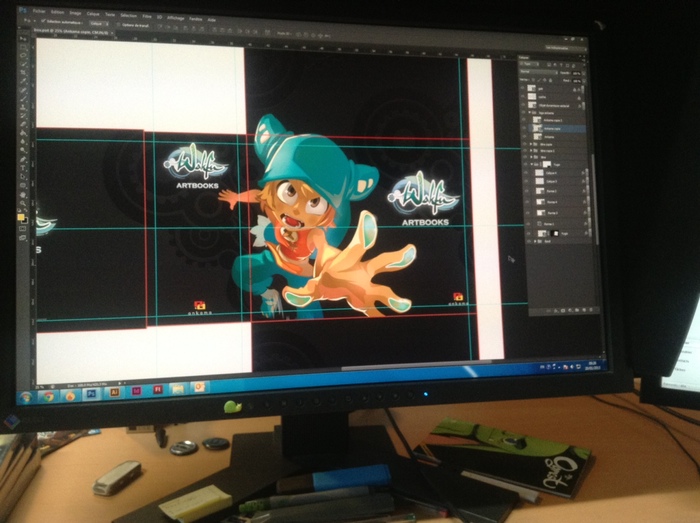The image size is (700, 523).
Task: Select the Pen tool
Action: (x=23, y=159)
